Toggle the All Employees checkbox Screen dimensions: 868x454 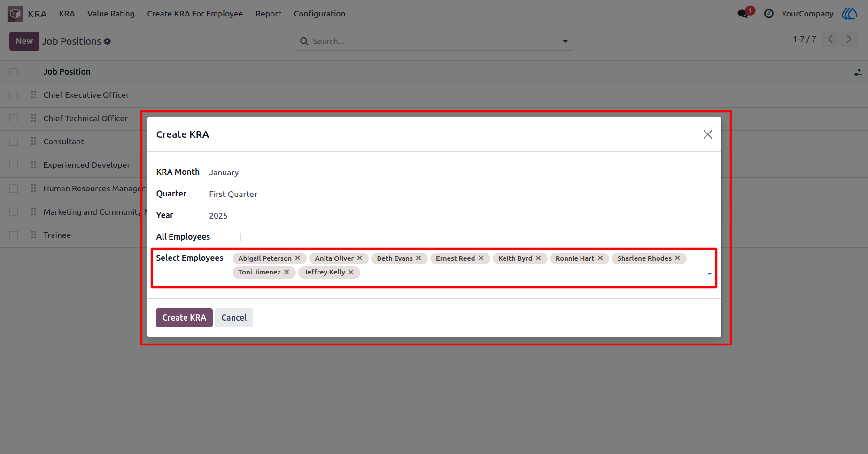pos(237,237)
